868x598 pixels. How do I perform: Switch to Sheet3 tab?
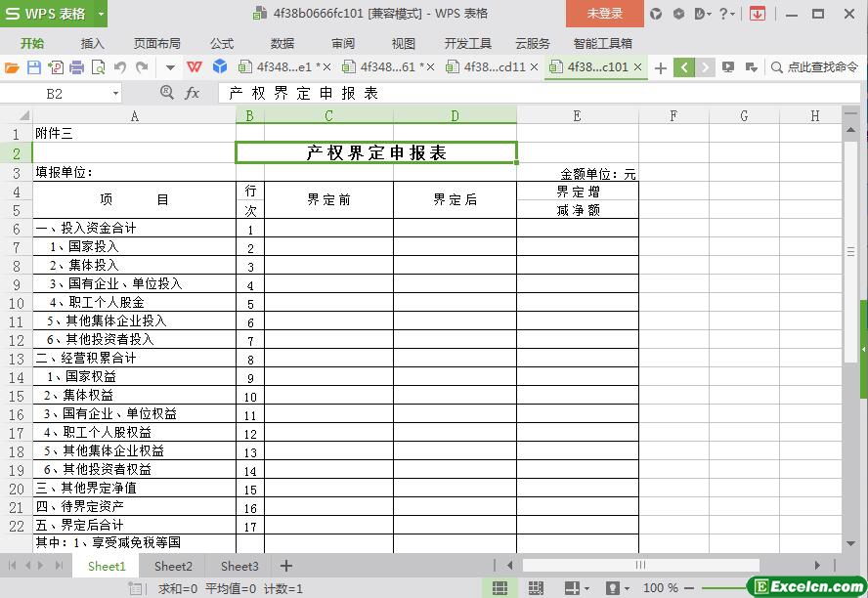pos(239,566)
